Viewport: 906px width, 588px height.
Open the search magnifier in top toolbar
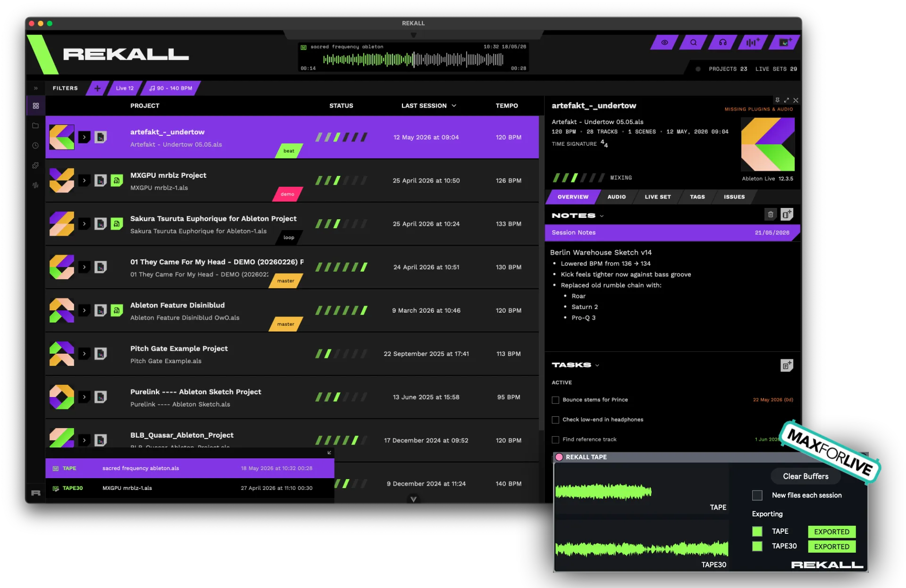coord(693,42)
